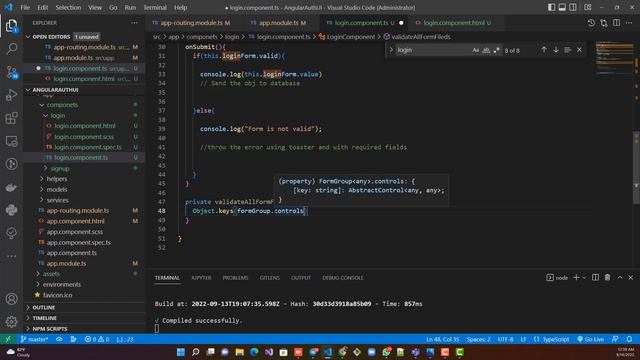Toggle find in selection
The height and width of the screenshot is (360, 640).
[567, 50]
